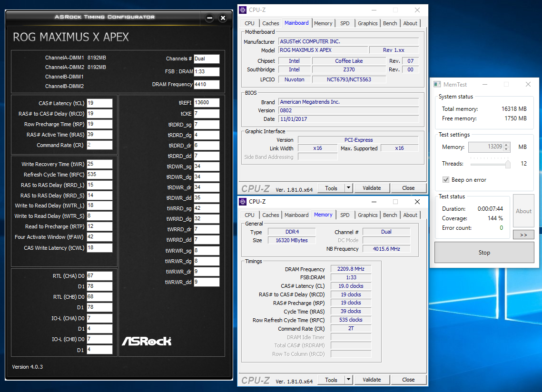Viewport: 542px width, 392px height.
Task: Click the tWRRD_sg field showing 42
Action: point(207,208)
